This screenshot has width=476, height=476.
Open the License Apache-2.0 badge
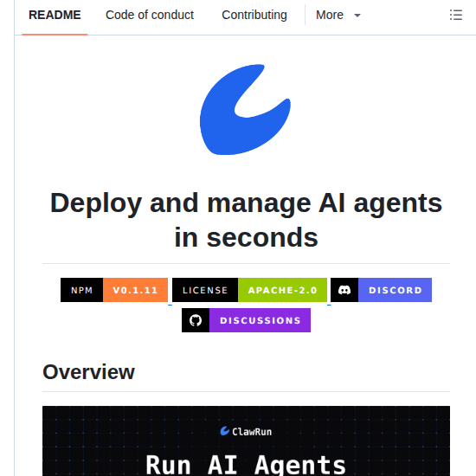(249, 290)
